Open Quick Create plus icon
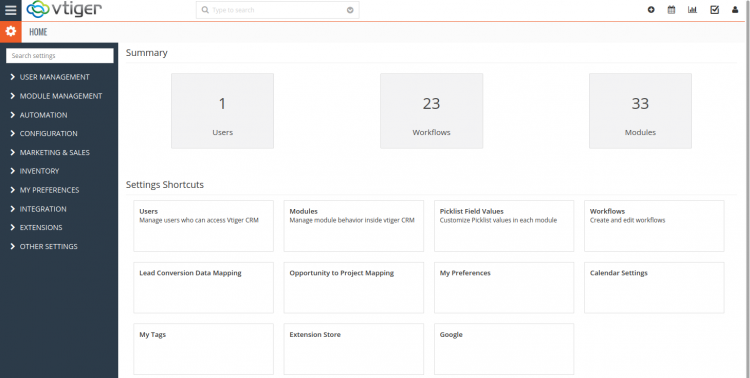 (x=651, y=10)
